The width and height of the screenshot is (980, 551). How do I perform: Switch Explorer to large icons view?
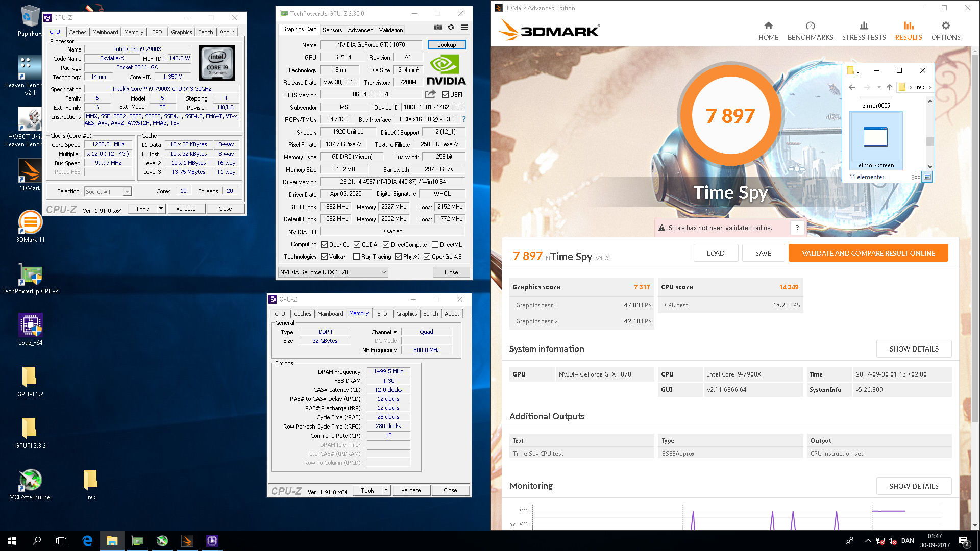pyautogui.click(x=927, y=177)
